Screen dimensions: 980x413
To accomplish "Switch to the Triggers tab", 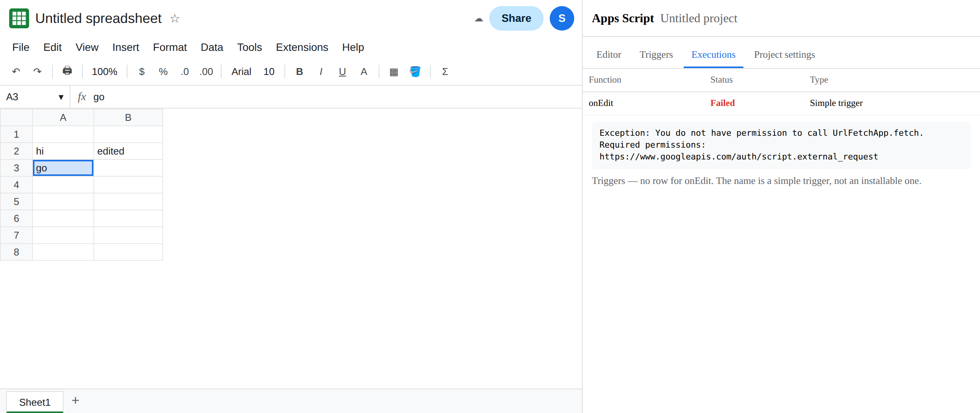I will coord(656,55).
